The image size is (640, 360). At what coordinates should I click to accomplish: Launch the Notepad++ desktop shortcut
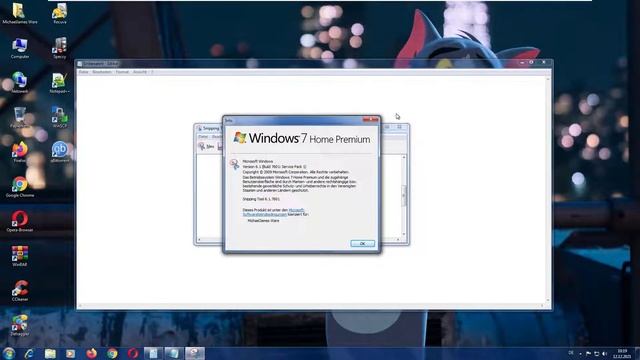click(x=60, y=83)
